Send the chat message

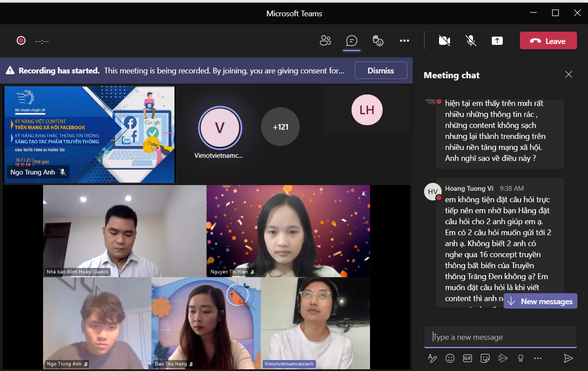click(x=568, y=358)
